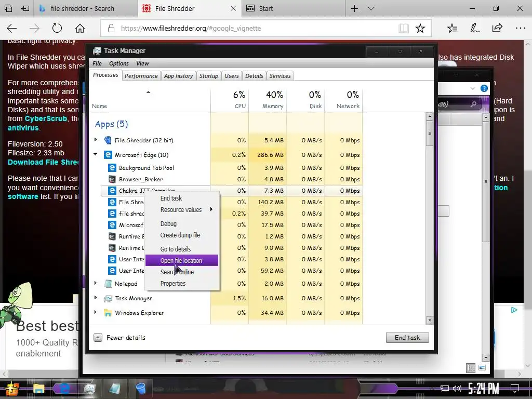The height and width of the screenshot is (399, 532).
Task: Click the Background Tab Pool Edge icon
Action: [112, 168]
